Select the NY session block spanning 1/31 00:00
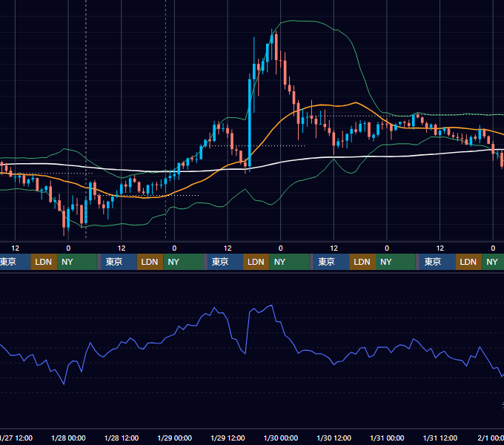The width and height of the screenshot is (504, 445). 396,262
